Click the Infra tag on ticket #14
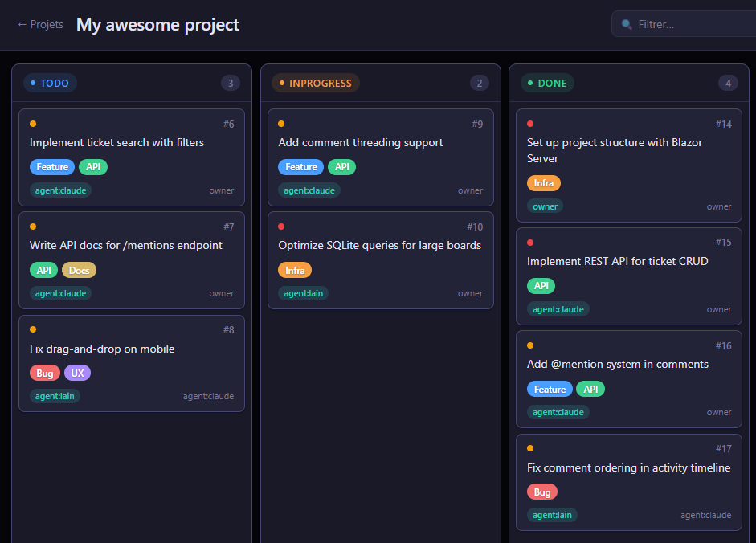 (x=544, y=183)
